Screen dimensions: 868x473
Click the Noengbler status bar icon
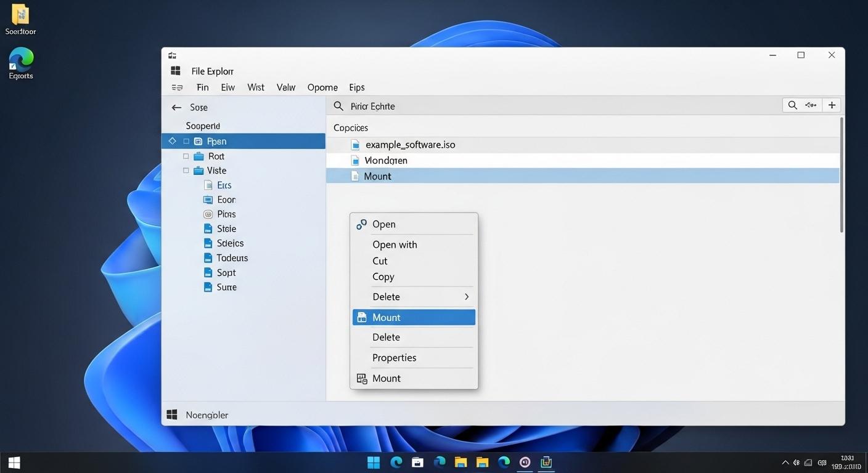click(172, 414)
